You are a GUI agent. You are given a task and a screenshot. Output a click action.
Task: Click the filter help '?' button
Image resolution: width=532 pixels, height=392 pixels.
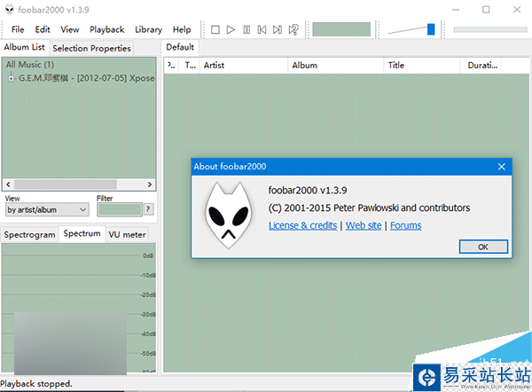point(148,209)
